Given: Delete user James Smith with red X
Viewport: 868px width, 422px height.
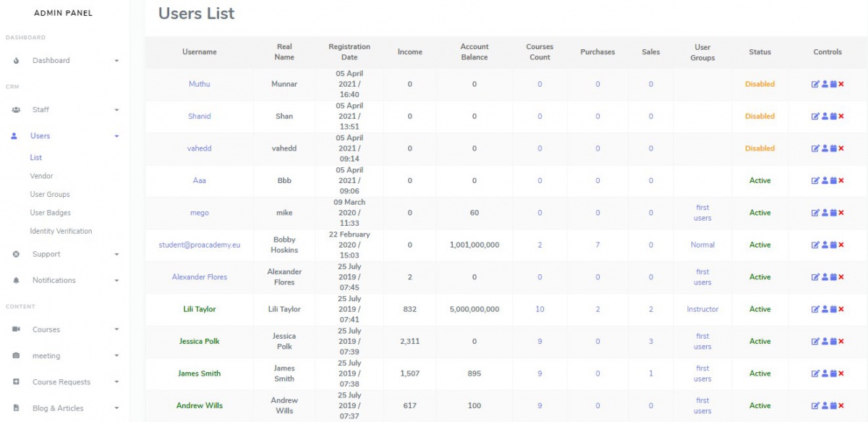Looking at the screenshot, I should (841, 374).
